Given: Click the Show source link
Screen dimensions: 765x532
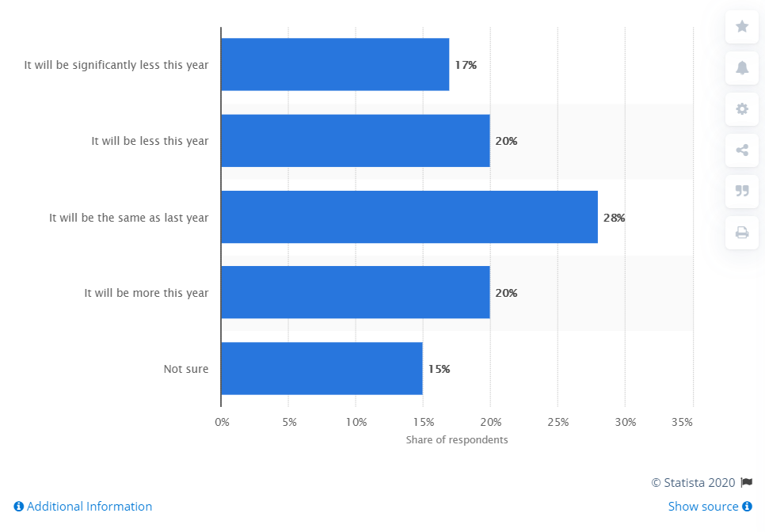Looking at the screenshot, I should click(703, 507).
